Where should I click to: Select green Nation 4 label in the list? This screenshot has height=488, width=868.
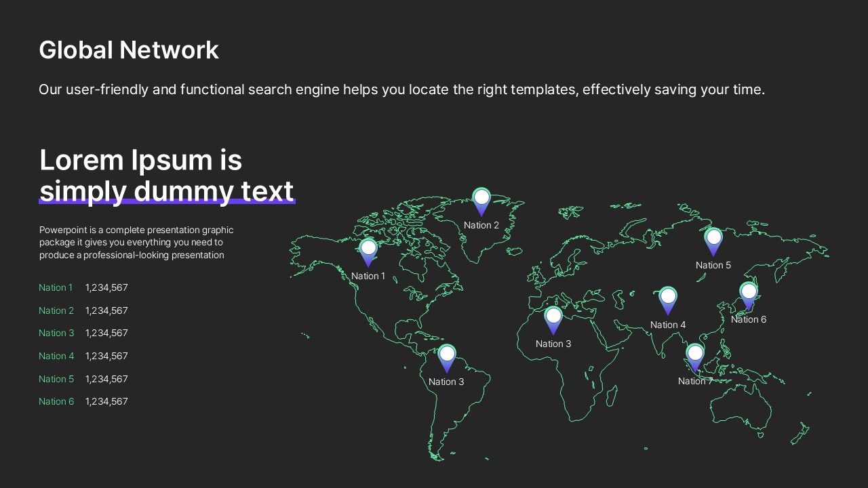pos(56,356)
